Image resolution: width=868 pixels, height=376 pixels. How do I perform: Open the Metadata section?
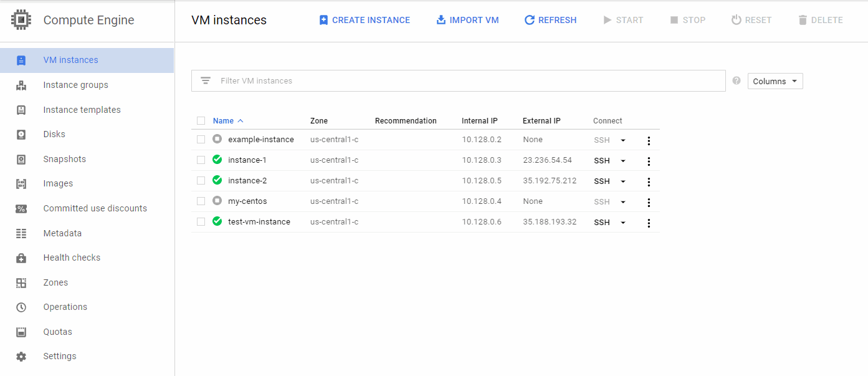(62, 233)
